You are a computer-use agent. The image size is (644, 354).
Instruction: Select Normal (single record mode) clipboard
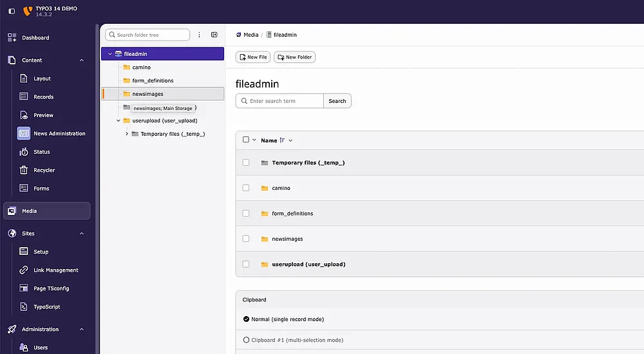[x=283, y=319]
